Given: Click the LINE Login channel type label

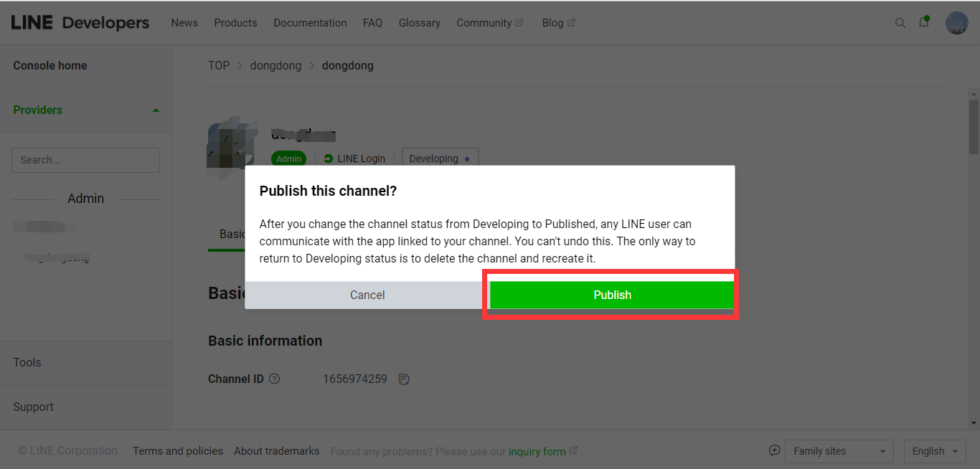Looking at the screenshot, I should tap(354, 158).
